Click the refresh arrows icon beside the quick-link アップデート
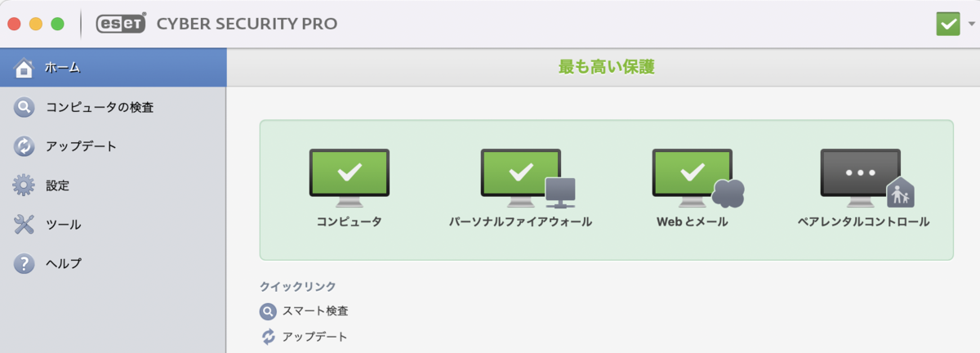The width and height of the screenshot is (980, 353). [x=269, y=337]
